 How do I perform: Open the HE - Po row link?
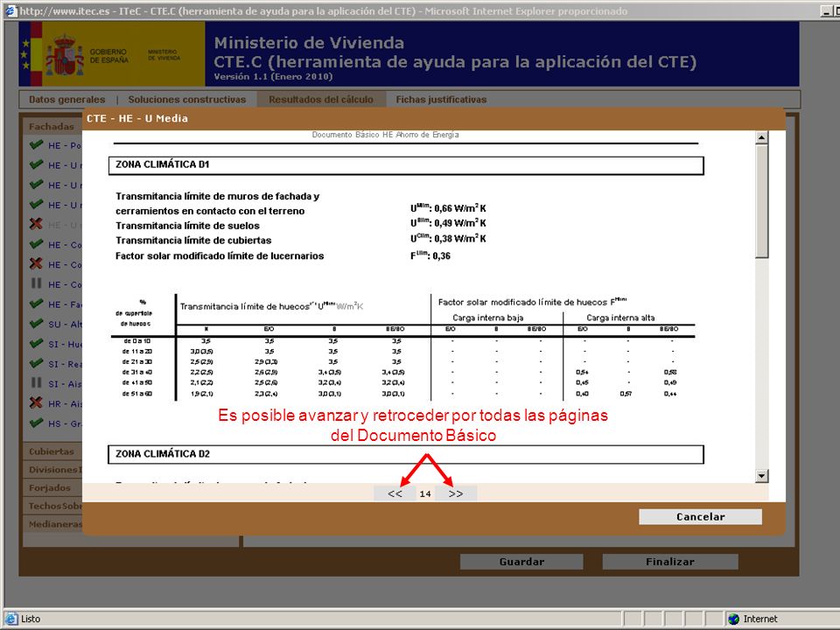pos(64,146)
